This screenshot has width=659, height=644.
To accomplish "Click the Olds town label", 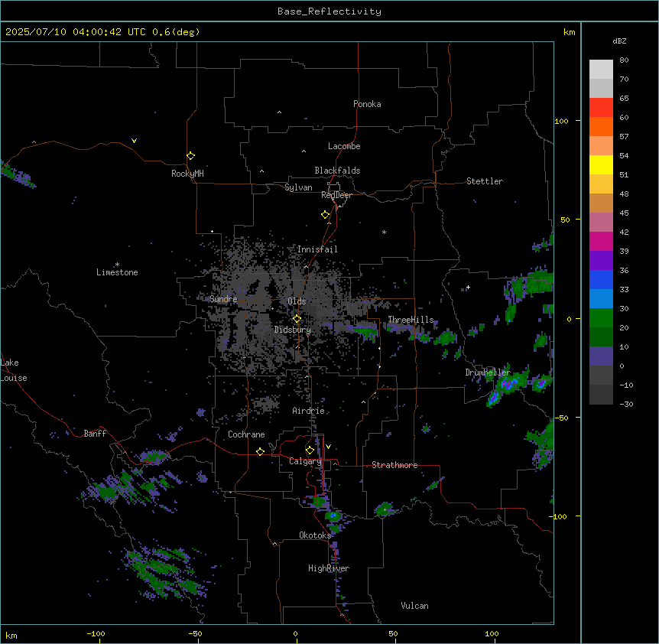I will [x=297, y=301].
